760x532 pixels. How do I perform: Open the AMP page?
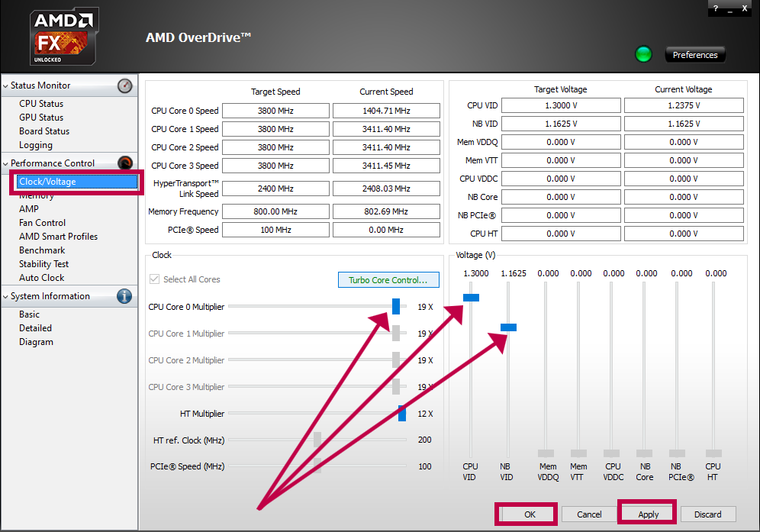tap(28, 209)
